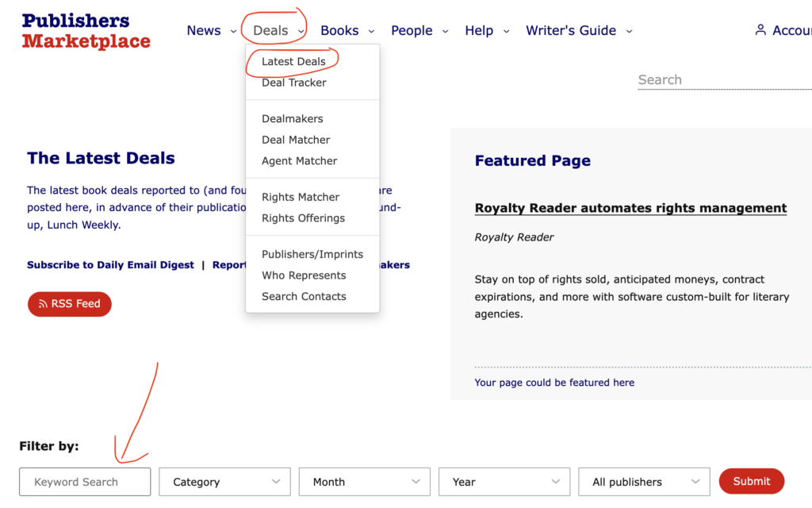Open the Category dropdown
The width and height of the screenshot is (812, 508).
(x=224, y=482)
